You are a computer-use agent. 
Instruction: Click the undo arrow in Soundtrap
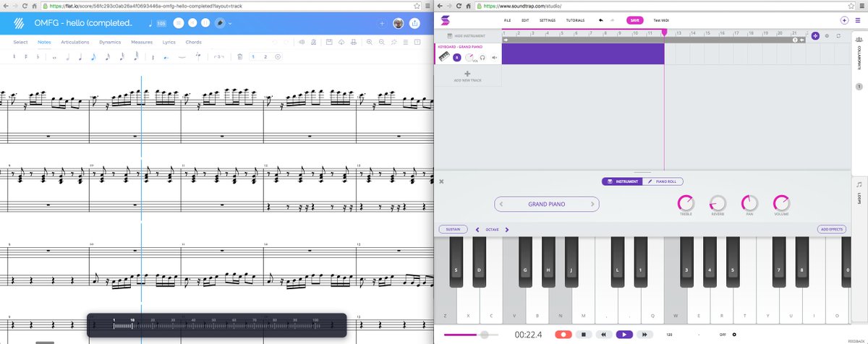tap(603, 20)
